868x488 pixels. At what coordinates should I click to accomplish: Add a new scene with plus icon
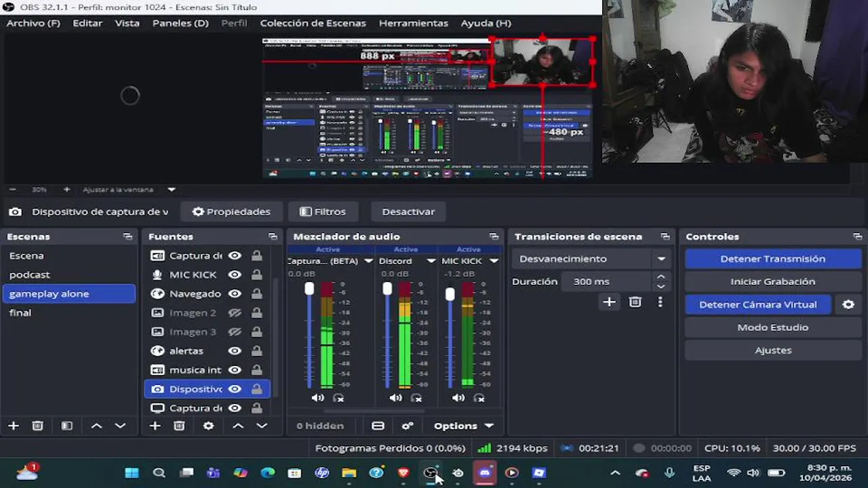(14, 426)
